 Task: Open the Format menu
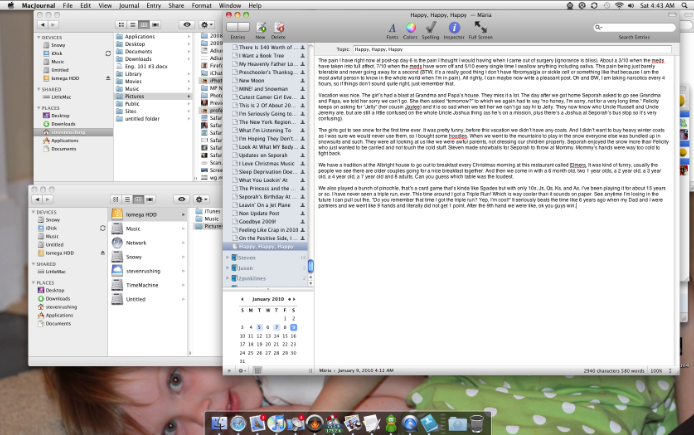click(201, 5)
